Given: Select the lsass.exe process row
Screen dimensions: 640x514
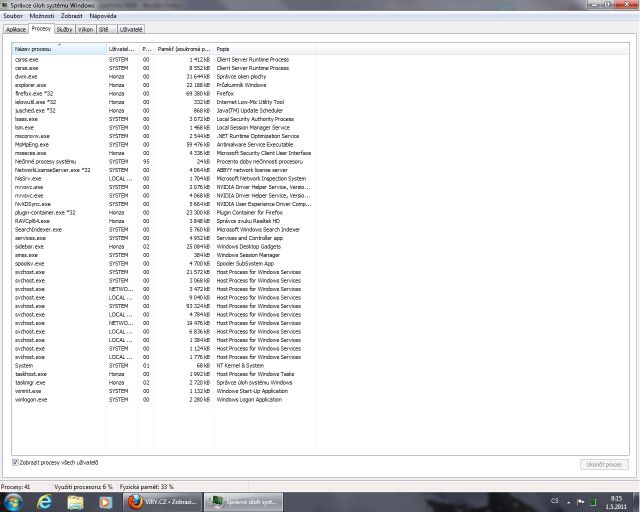Looking at the screenshot, I should (163, 119).
